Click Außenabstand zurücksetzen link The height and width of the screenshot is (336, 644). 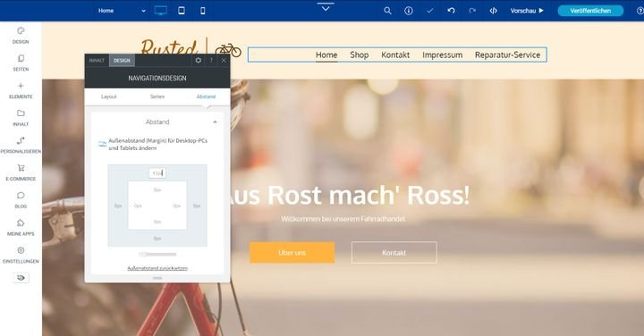[157, 268]
